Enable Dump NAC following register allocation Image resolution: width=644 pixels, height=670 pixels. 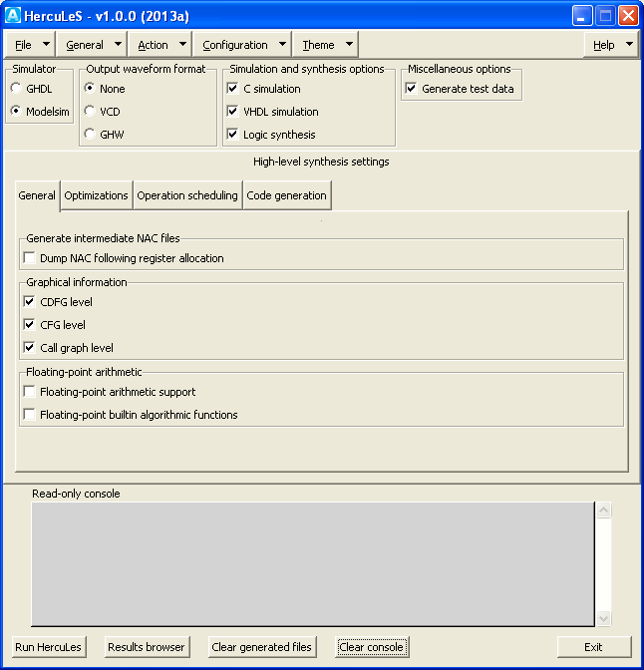(x=30, y=258)
